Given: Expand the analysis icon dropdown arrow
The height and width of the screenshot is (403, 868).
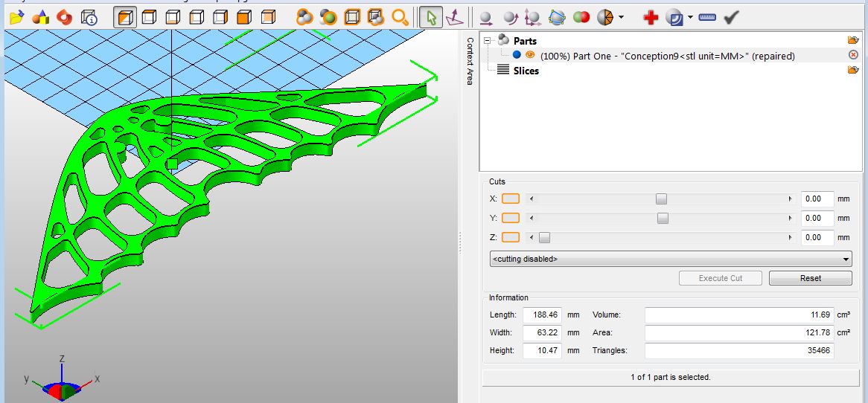Looking at the screenshot, I should (x=690, y=18).
